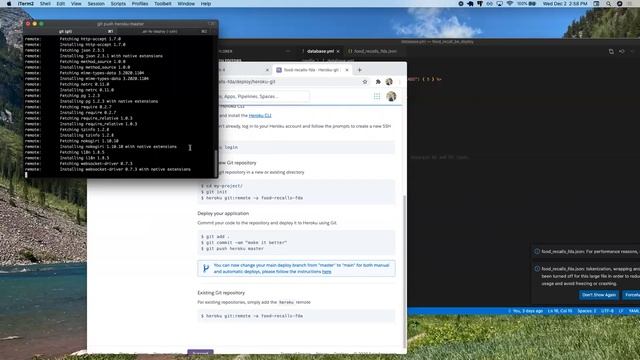640x360 pixels.
Task: Click the iTerm2 terminal scrollbar
Action: [x=216, y=163]
